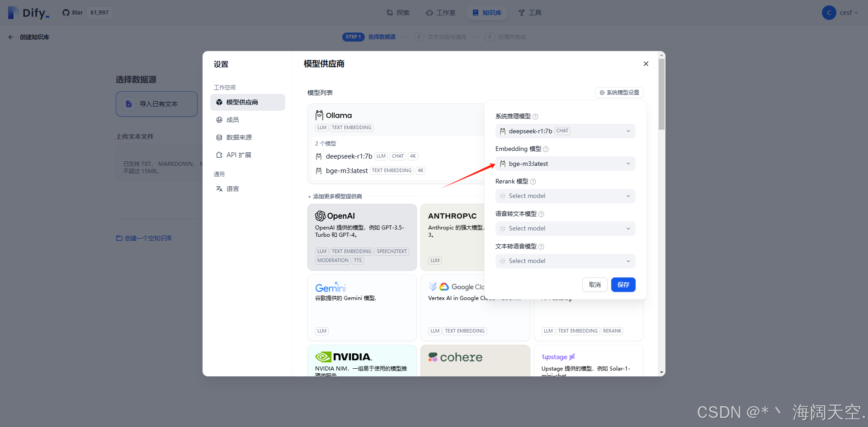
Task: Select the deepseek-r1:7b model row
Action: [x=398, y=156]
